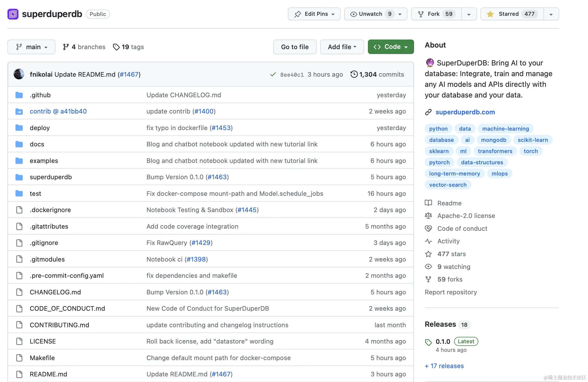This screenshot has width=588, height=382.
Task: Click the tags label icon
Action: (116, 47)
